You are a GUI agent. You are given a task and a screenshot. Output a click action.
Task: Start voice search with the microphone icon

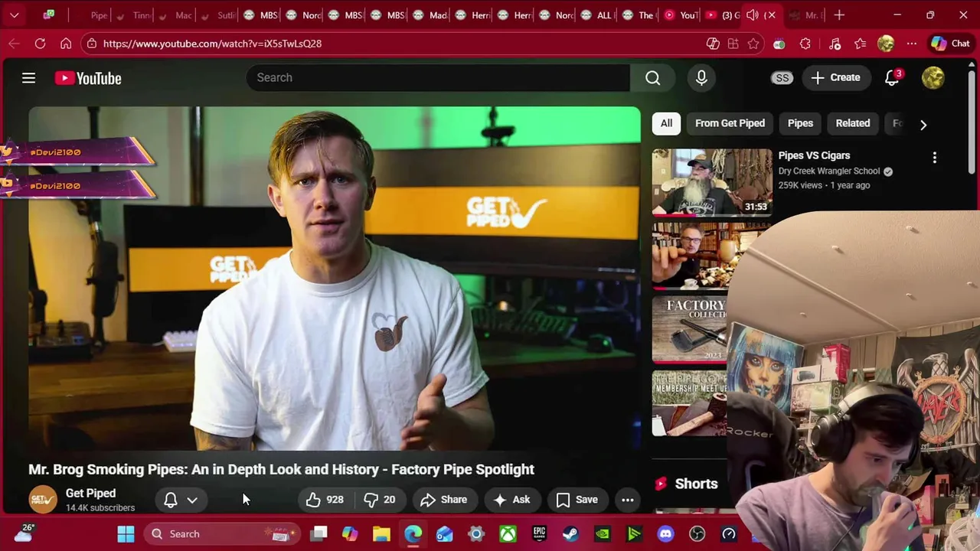(701, 77)
